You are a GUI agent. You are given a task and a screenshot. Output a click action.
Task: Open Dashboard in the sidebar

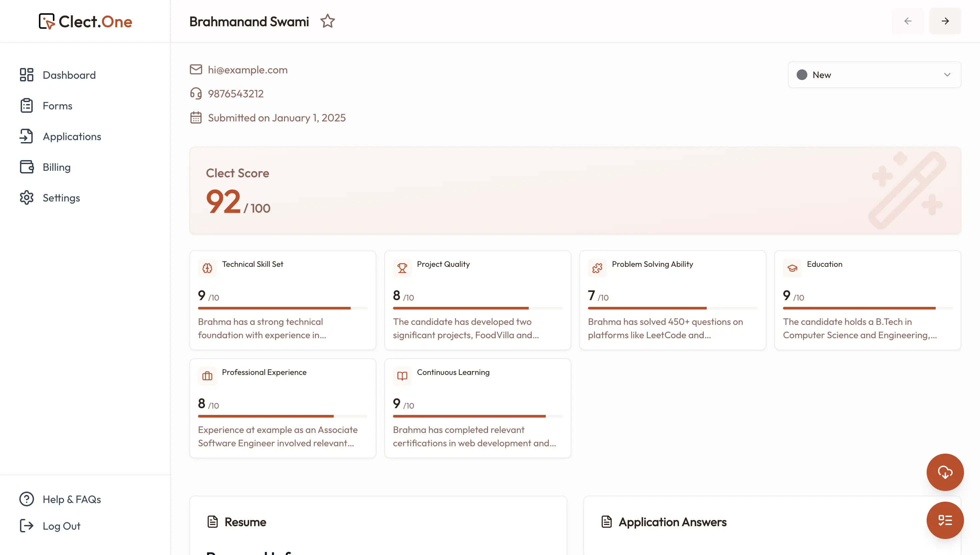coord(69,75)
